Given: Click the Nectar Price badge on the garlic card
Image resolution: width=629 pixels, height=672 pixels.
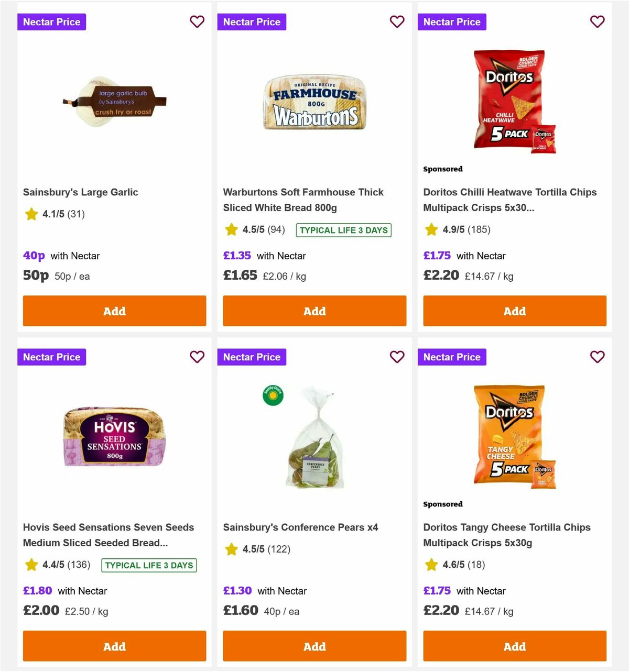Looking at the screenshot, I should (x=51, y=21).
